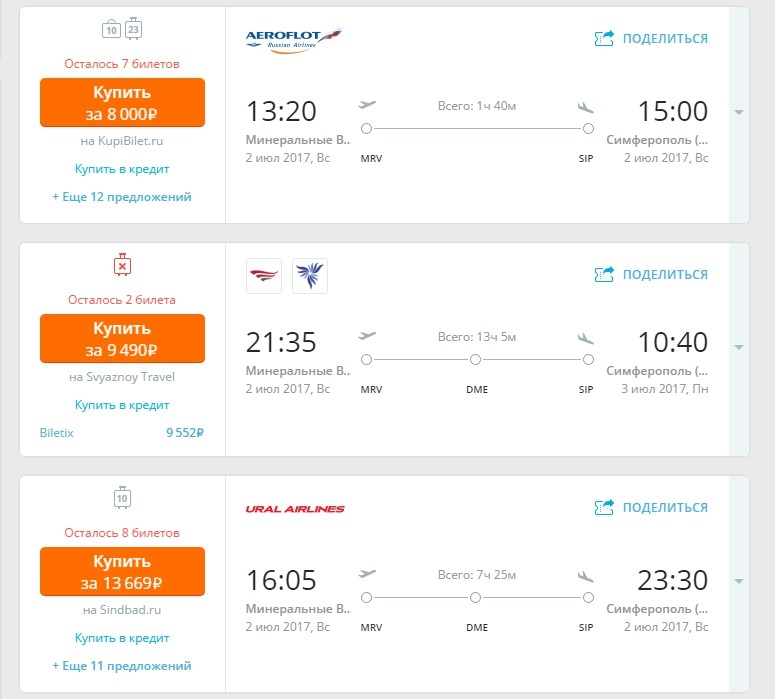Buy the ticket for 9 490₽
Image resolution: width=775 pixels, height=699 pixels.
tap(122, 338)
